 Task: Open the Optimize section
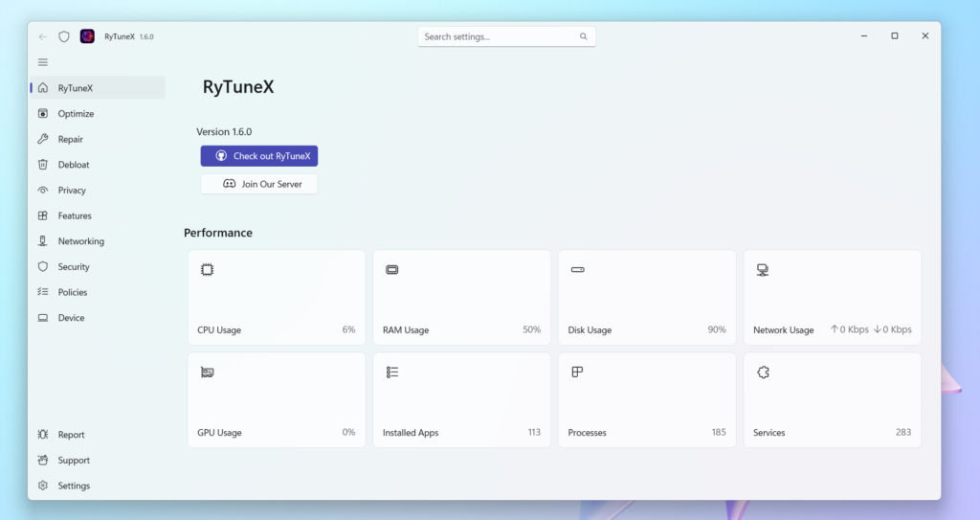tap(76, 114)
